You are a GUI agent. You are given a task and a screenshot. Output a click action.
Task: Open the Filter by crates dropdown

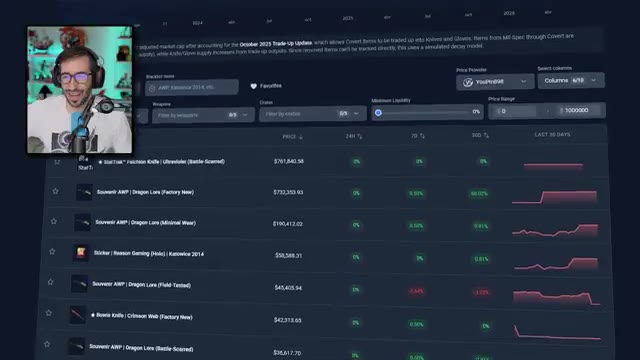[313, 114]
